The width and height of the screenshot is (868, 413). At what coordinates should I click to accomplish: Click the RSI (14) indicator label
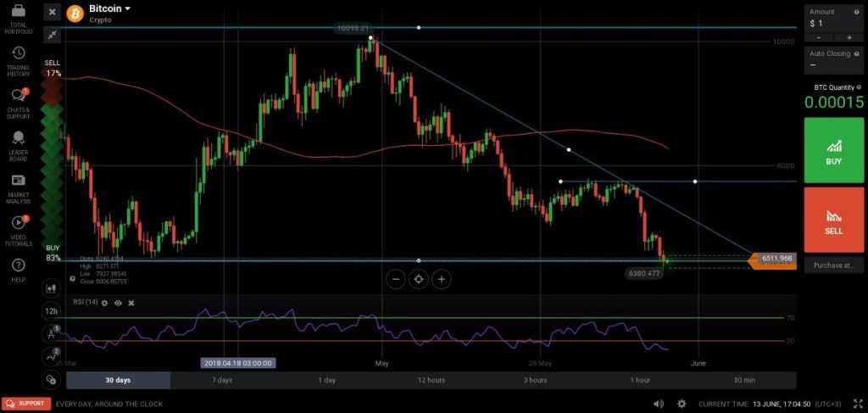[86, 302]
